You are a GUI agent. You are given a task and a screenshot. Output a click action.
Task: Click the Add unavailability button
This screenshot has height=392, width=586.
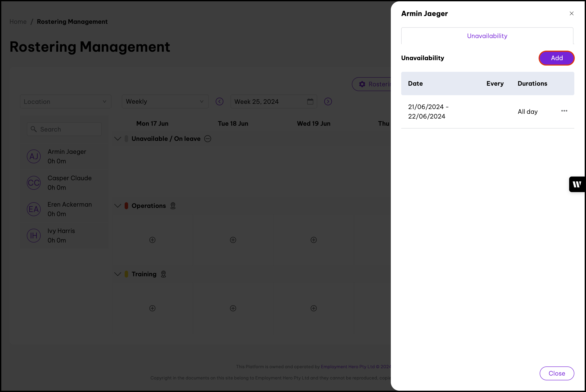click(556, 58)
